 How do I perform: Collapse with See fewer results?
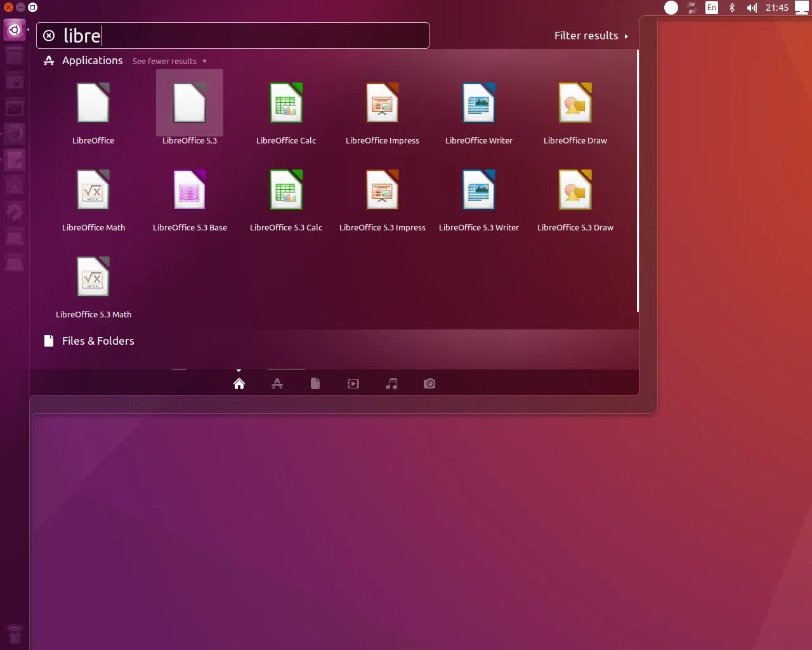tap(169, 61)
